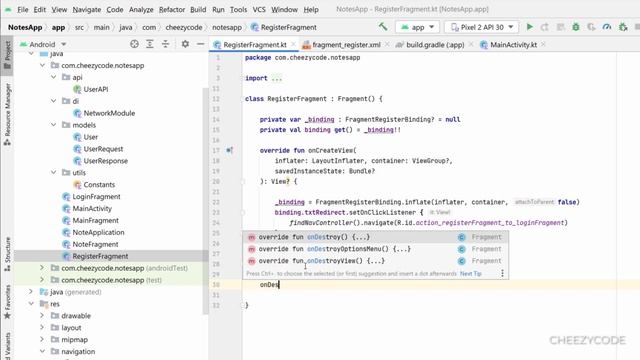This screenshot has height=360, width=640.
Task: Open autocomplete popup more options dots
Action: (x=502, y=273)
